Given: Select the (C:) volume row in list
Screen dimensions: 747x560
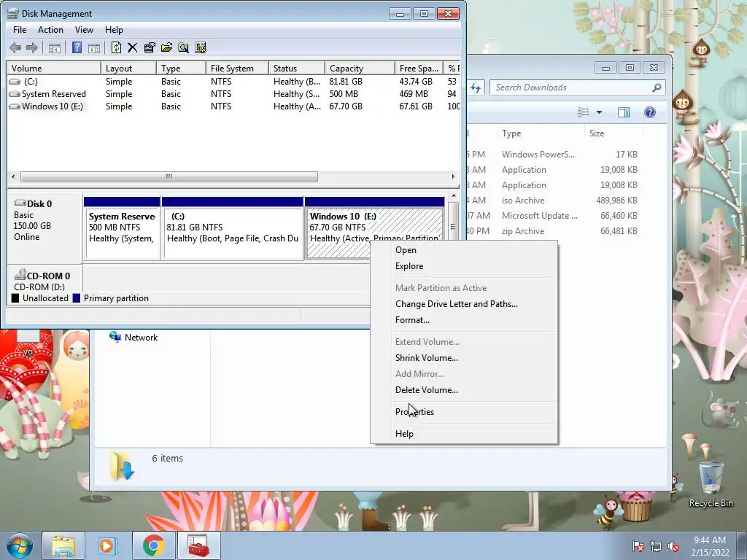Looking at the screenshot, I should (233, 82).
